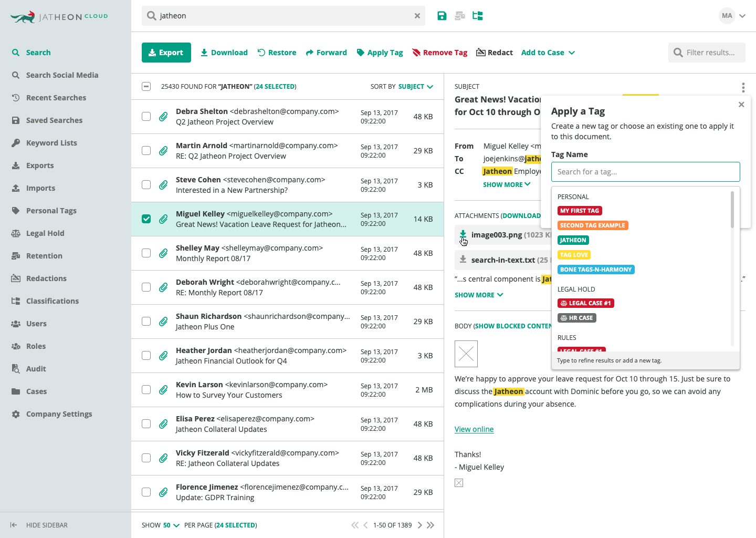This screenshot has width=756, height=538.
Task: Check the Deborah Wright email checkbox
Action: tap(146, 287)
